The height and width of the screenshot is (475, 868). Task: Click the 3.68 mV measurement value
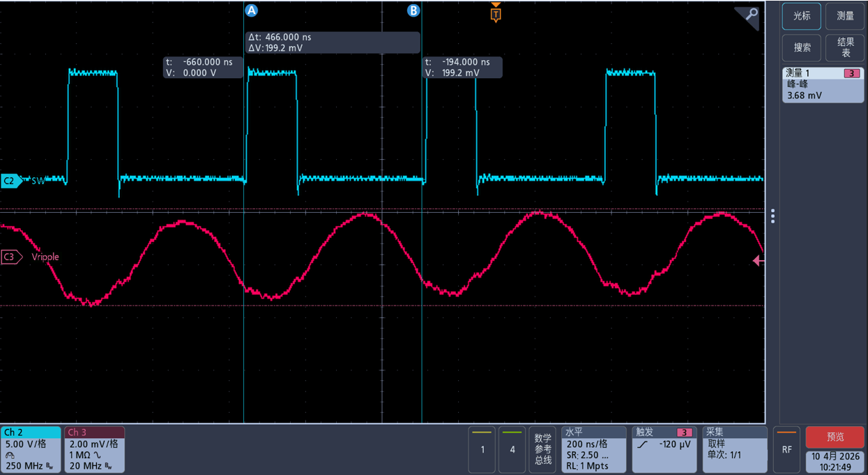click(805, 96)
